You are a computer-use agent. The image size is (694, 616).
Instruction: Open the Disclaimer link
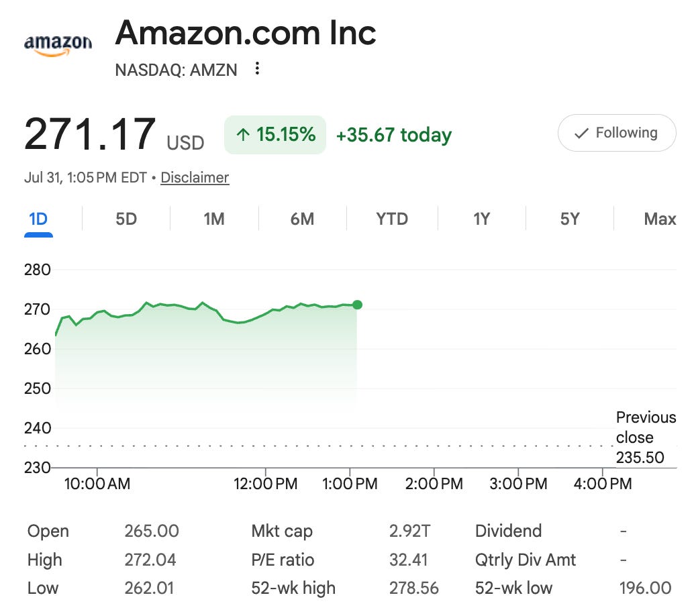(195, 177)
